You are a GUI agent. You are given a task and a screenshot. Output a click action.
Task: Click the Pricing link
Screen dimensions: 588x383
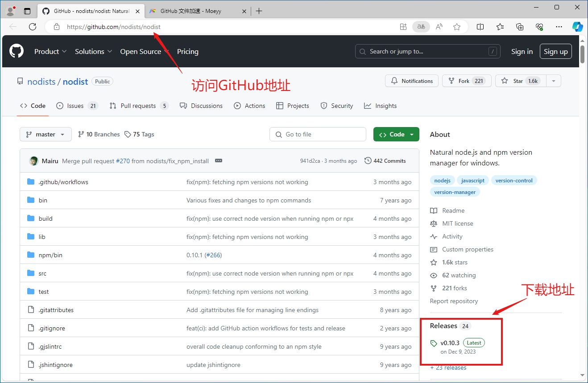click(x=188, y=51)
